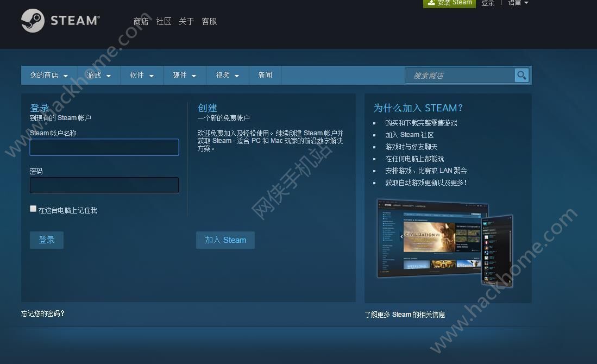The height and width of the screenshot is (364, 597).
Task: Click the Steam 帐户名称 input field
Action: tap(104, 147)
